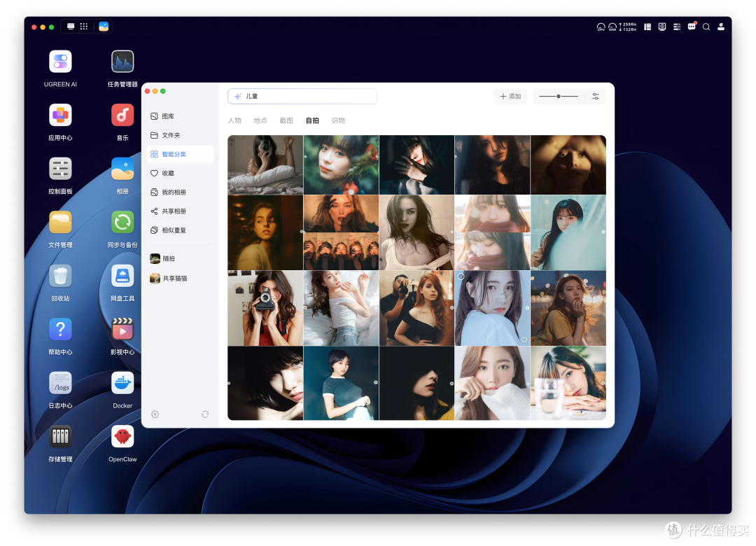Open the 存储管理 desktop icon

tap(60, 437)
